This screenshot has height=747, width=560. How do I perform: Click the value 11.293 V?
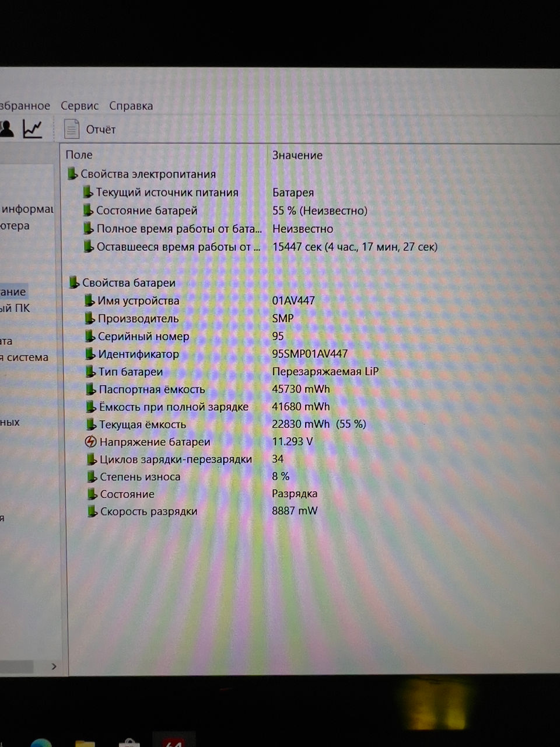pyautogui.click(x=293, y=441)
